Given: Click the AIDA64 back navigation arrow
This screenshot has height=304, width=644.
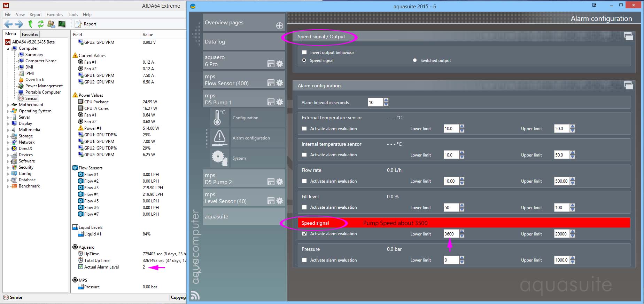Looking at the screenshot, I should [8, 24].
